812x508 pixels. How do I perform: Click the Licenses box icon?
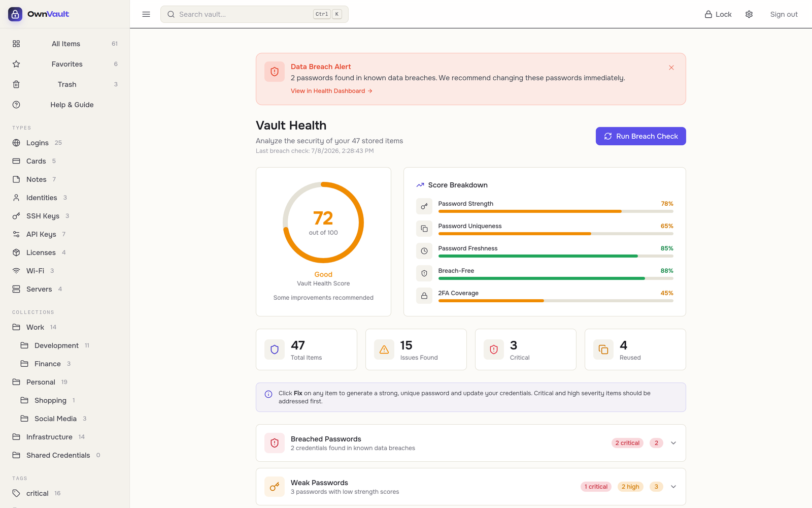16,252
